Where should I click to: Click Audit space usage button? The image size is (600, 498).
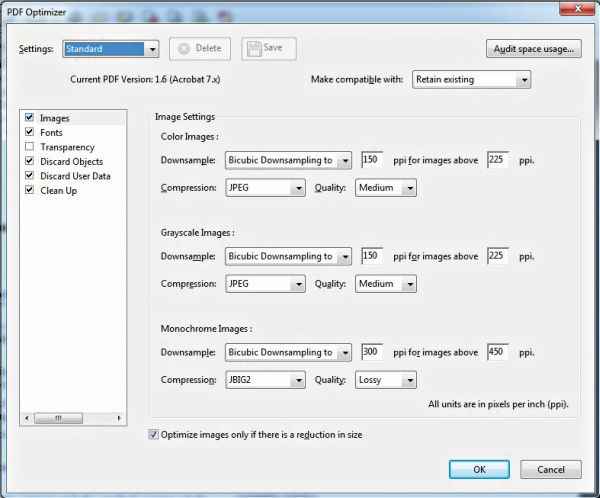(534, 49)
